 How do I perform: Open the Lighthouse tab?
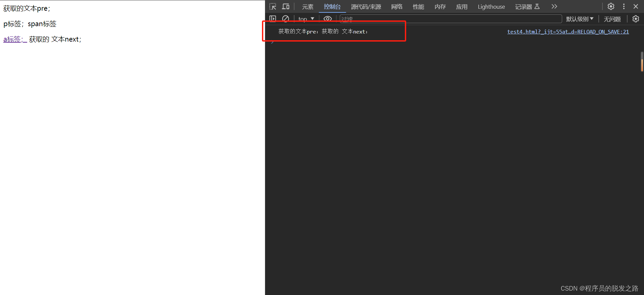(x=491, y=7)
